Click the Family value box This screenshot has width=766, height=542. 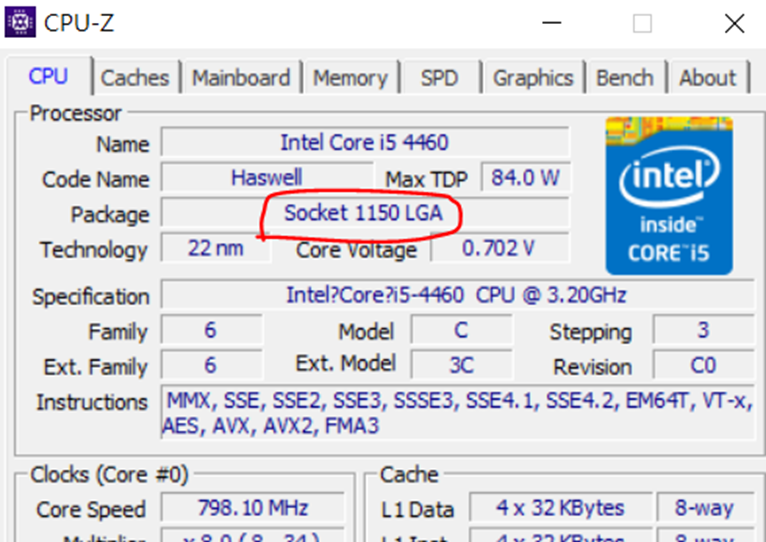pyautogui.click(x=211, y=330)
